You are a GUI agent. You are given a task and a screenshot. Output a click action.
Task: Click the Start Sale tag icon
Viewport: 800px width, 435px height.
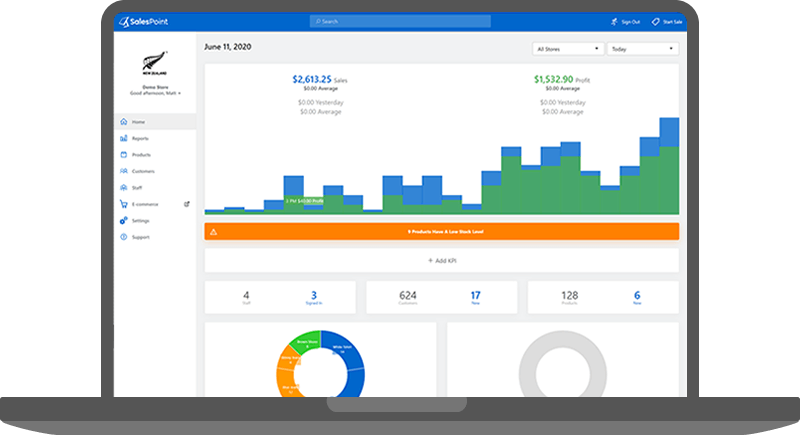click(x=655, y=20)
